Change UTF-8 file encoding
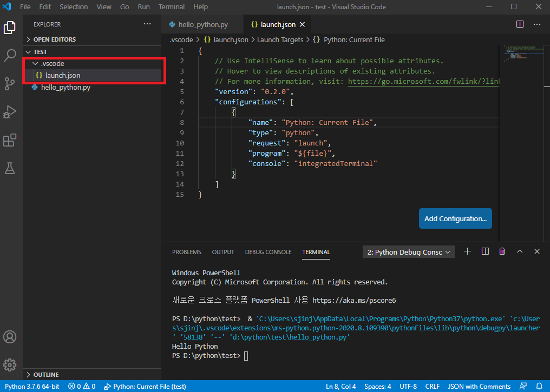This screenshot has height=392, width=550. pos(408,386)
